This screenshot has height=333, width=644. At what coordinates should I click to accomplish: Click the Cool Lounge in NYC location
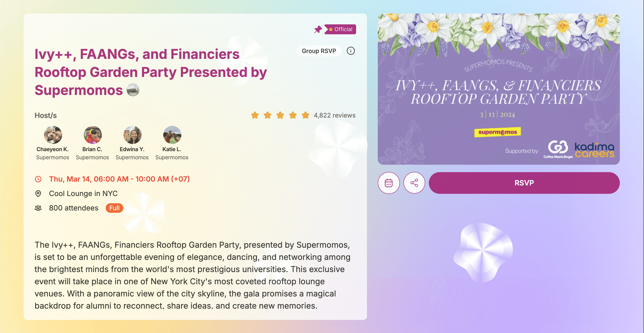pos(83,194)
